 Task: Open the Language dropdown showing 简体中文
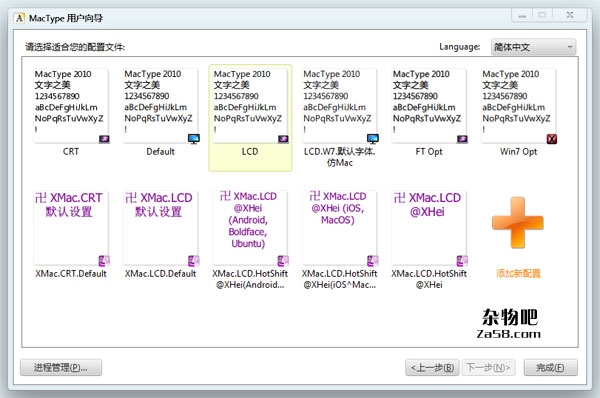(533, 47)
